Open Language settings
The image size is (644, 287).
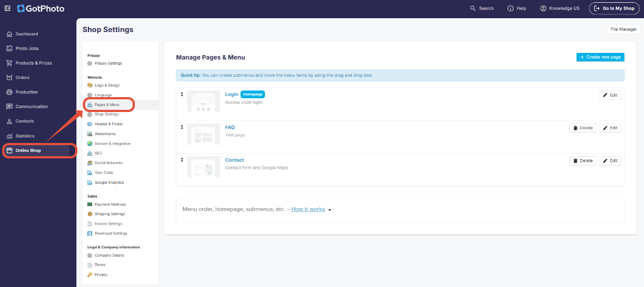click(103, 95)
